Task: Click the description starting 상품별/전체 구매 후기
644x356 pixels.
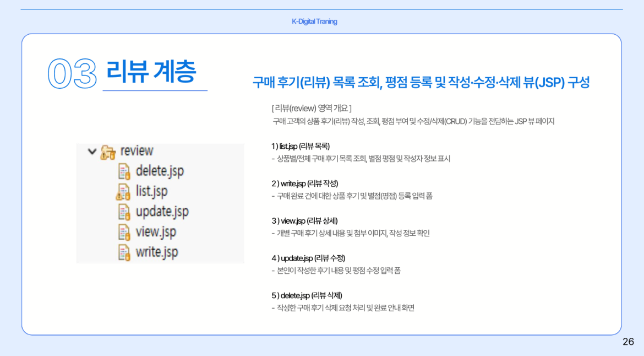Action: pyautogui.click(x=361, y=159)
